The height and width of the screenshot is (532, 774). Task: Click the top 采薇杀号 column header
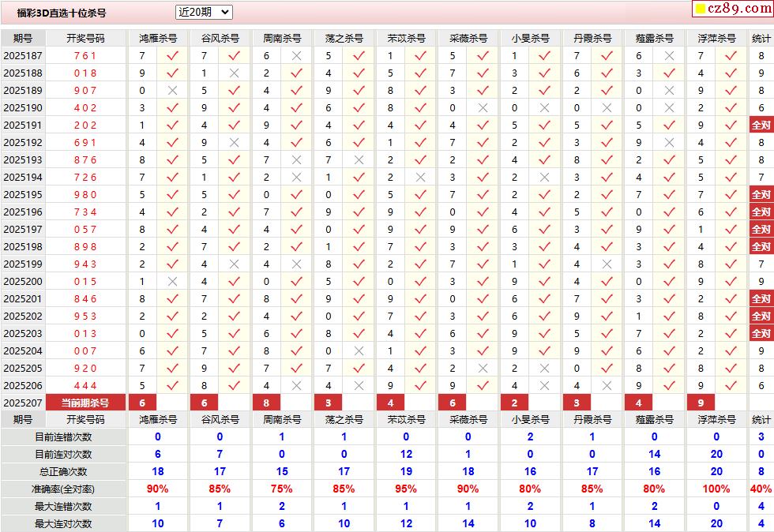[468, 38]
